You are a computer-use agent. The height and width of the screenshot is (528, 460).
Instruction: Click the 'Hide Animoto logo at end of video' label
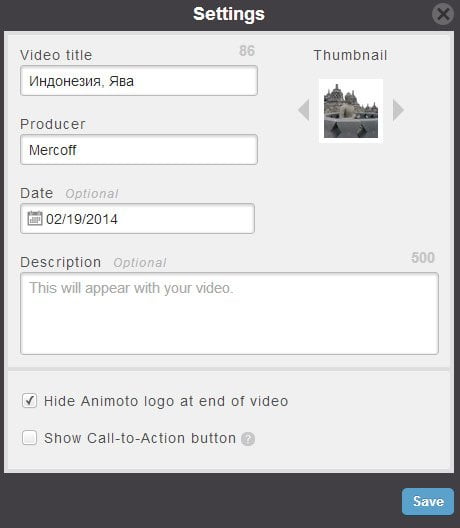(x=166, y=401)
